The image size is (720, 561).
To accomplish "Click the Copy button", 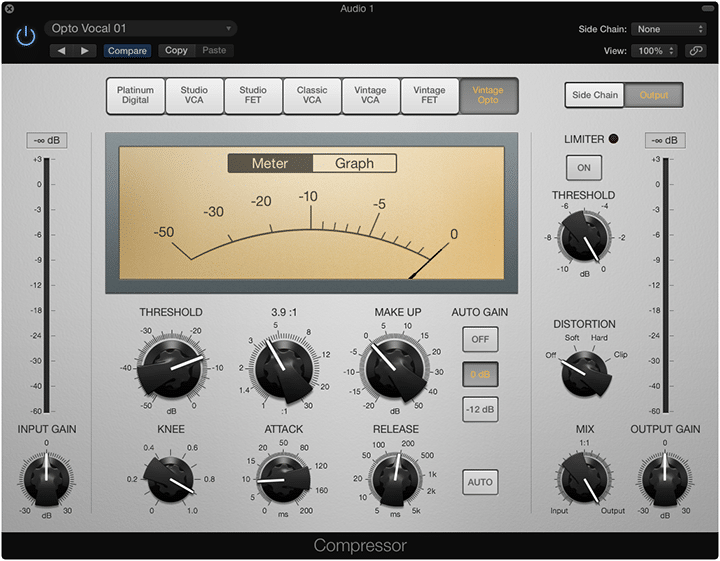I will pos(176,50).
